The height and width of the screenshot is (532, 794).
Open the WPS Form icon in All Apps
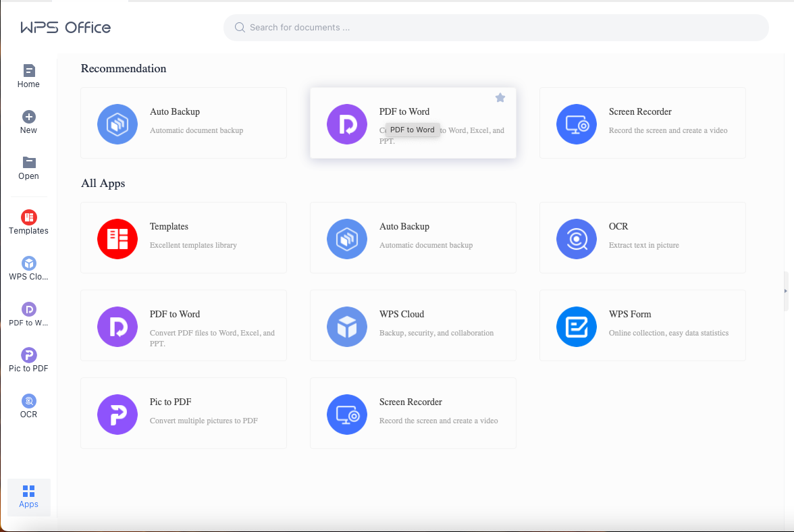click(x=577, y=327)
